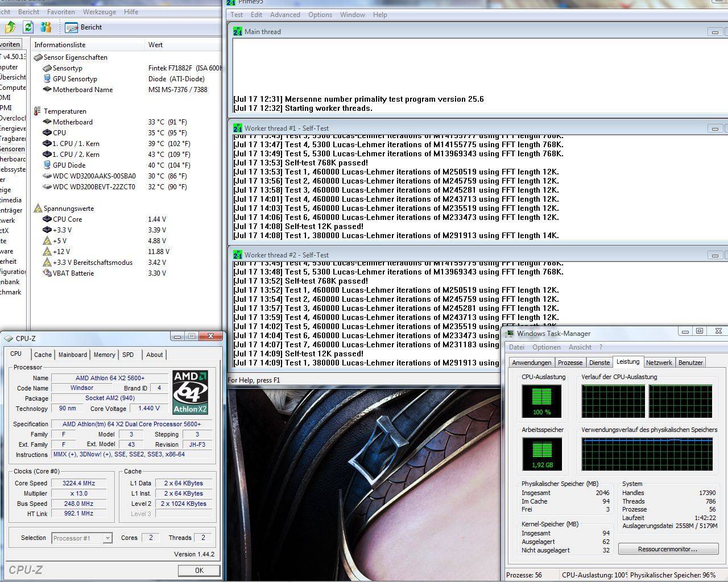This screenshot has height=582, width=728.
Task: Click the CPU-Z title bar chip icon
Action: pos(9,338)
